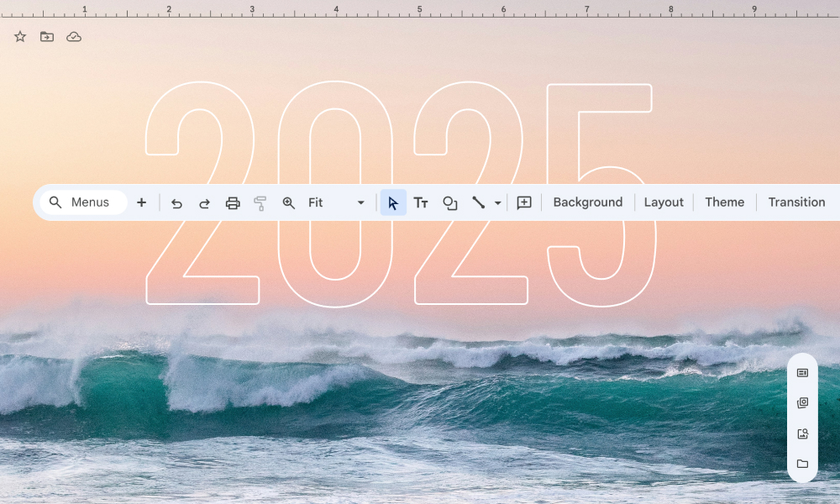Expand the line type dropdown arrow

[497, 203]
